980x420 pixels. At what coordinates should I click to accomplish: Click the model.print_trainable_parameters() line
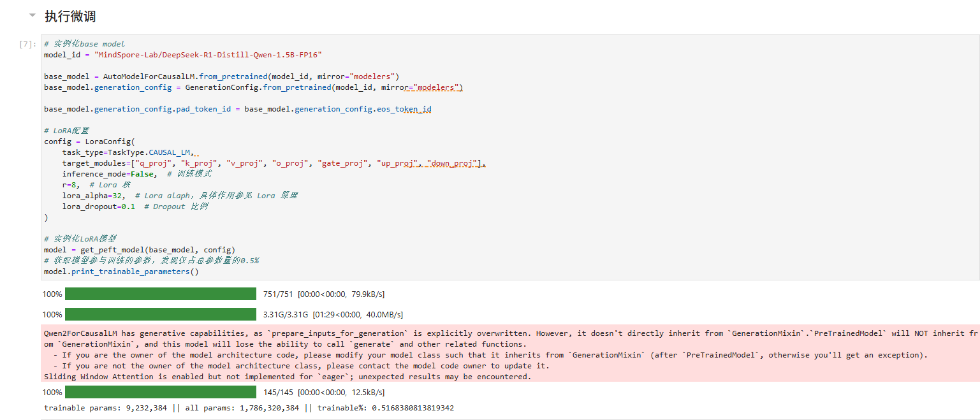click(x=121, y=272)
